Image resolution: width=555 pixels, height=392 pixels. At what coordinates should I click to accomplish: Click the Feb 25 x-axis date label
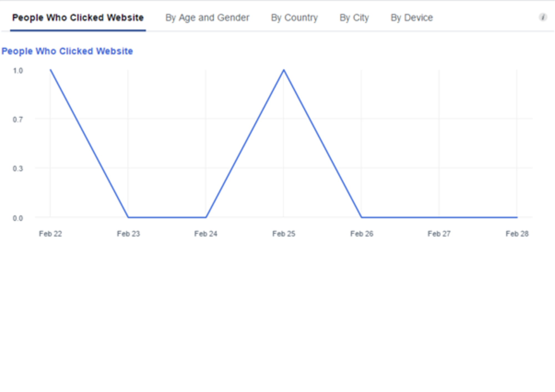point(284,234)
